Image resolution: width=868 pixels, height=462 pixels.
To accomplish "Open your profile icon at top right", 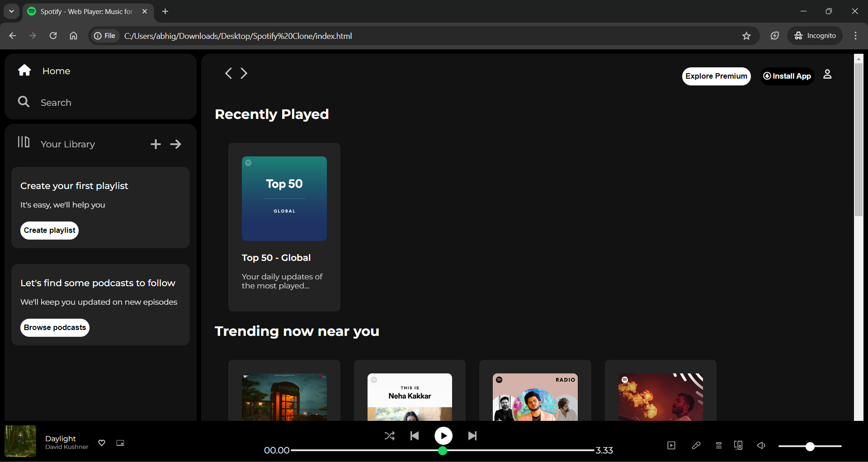I will 827,75.
